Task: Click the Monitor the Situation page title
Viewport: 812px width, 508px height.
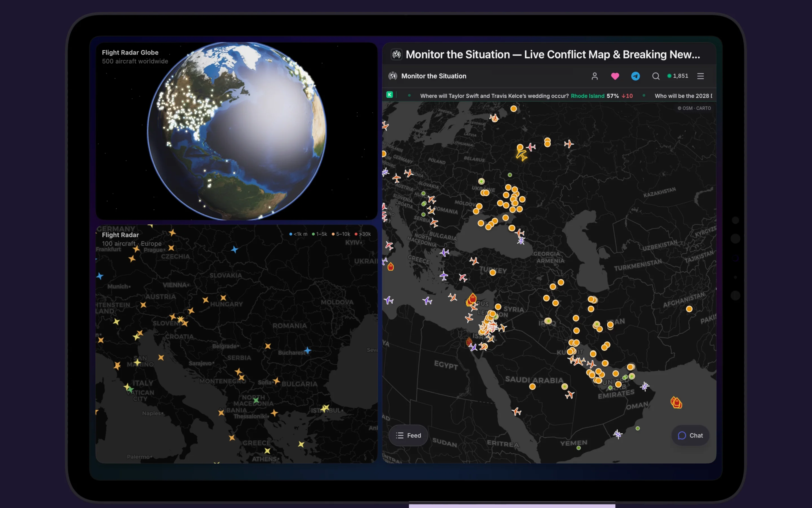Action: [553, 54]
